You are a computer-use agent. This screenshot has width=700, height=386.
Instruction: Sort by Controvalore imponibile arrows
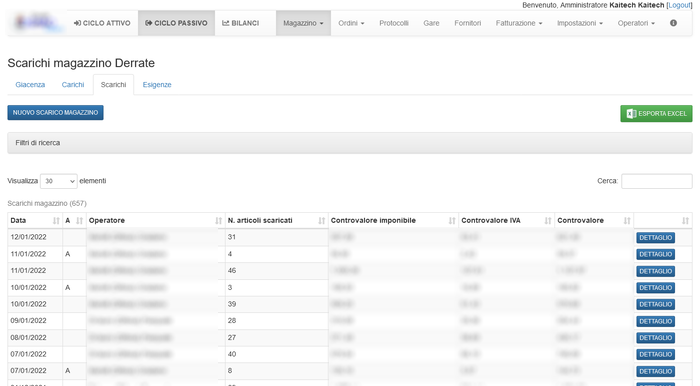point(452,220)
